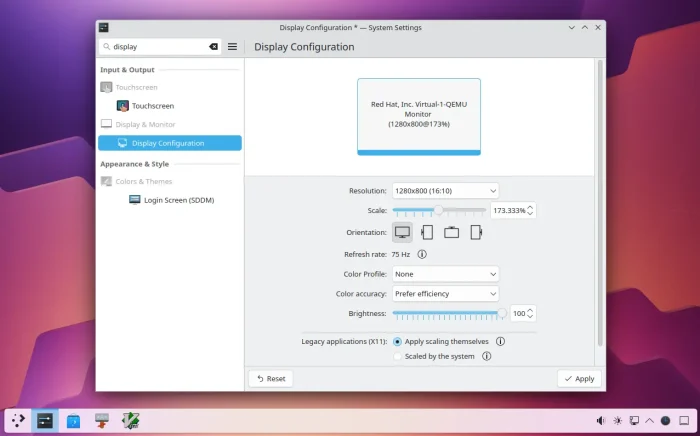Select Login Screen (SDDM) in the sidebar
700x436 pixels.
178,200
